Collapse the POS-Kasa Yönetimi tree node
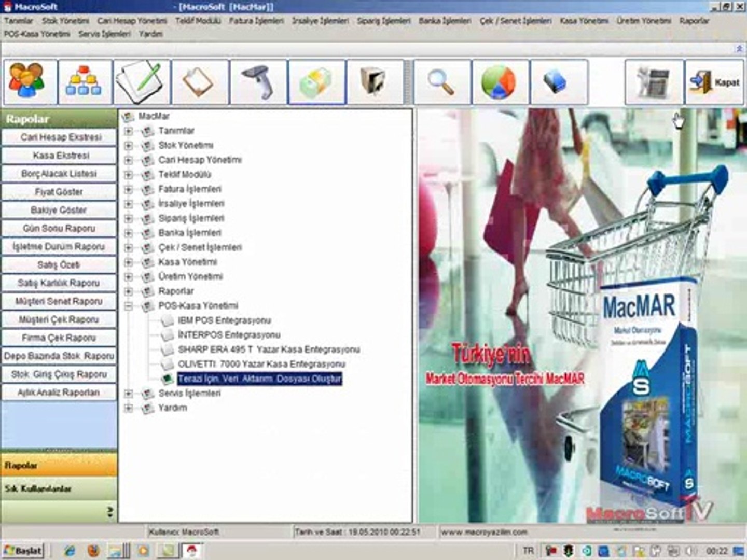 coord(128,306)
